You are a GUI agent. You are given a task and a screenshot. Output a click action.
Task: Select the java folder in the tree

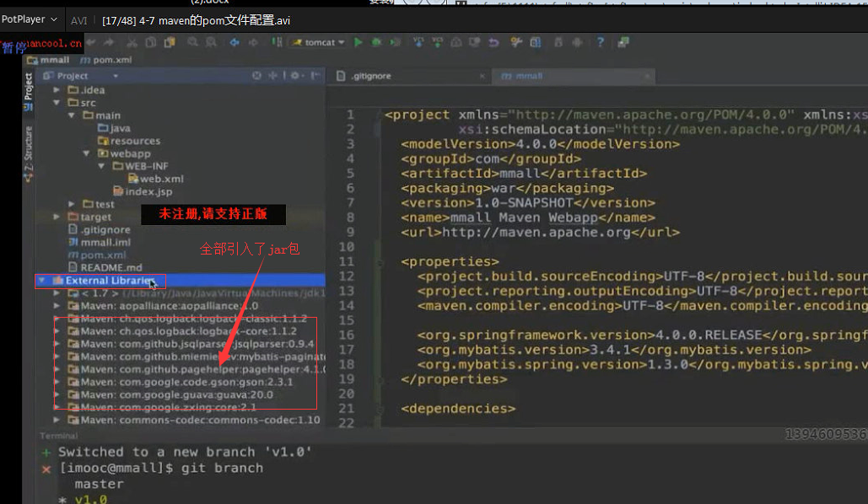point(114,128)
